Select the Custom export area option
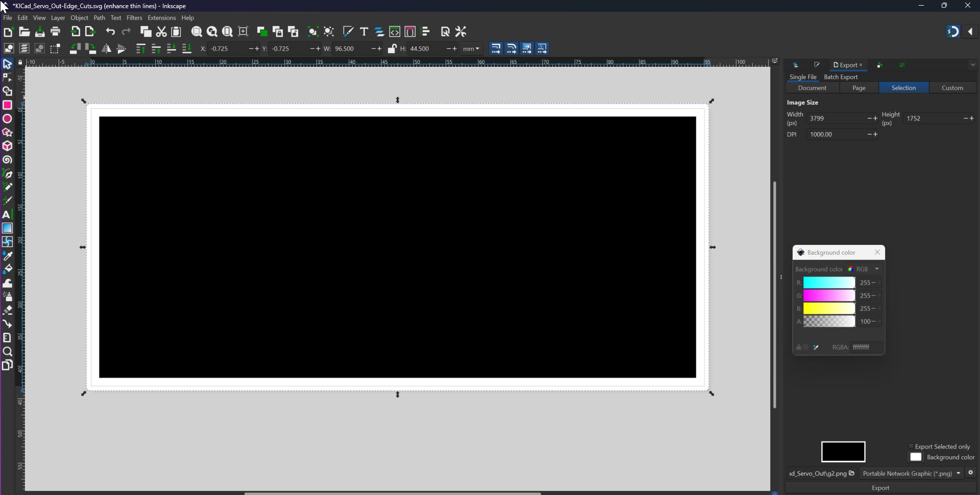This screenshot has width=980, height=495. click(952, 87)
